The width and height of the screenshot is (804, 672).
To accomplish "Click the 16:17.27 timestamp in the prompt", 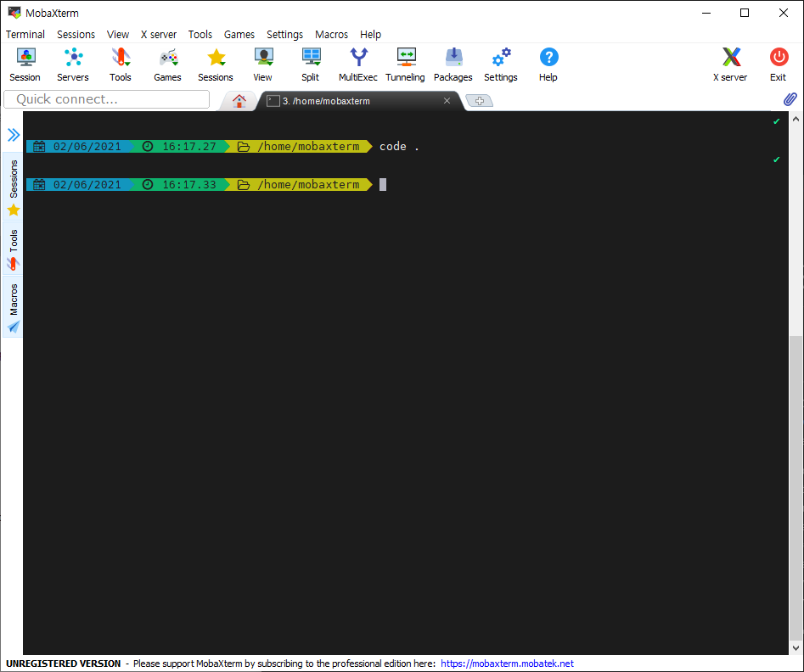I will click(x=189, y=147).
